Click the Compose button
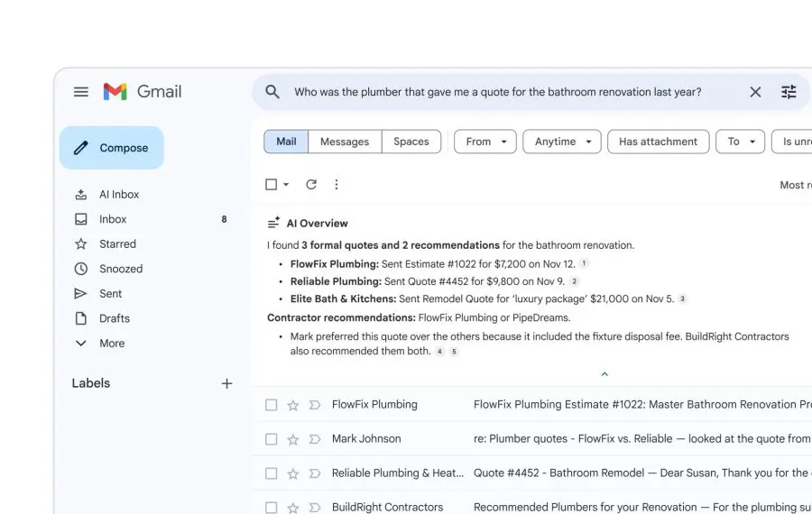 pos(112,148)
